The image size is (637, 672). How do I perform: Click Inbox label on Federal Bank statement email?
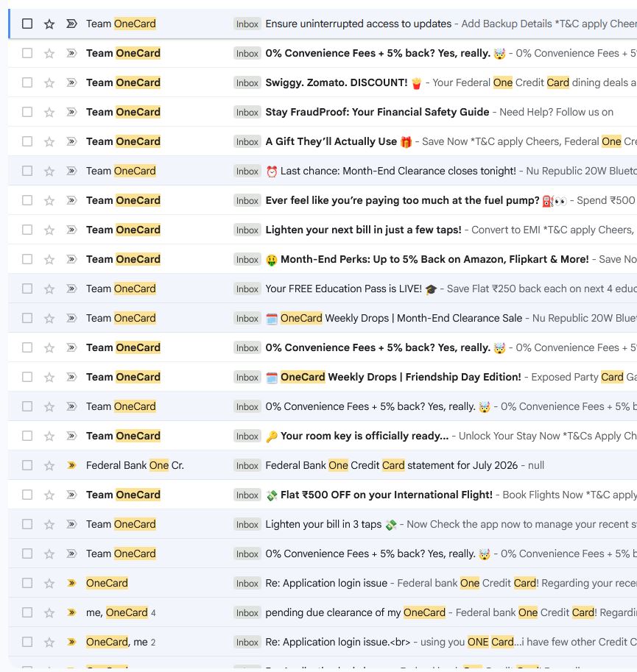[x=247, y=465]
